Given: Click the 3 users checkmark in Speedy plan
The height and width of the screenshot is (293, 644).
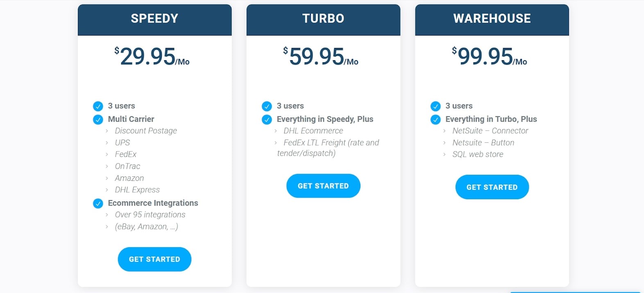Looking at the screenshot, I should (x=98, y=106).
